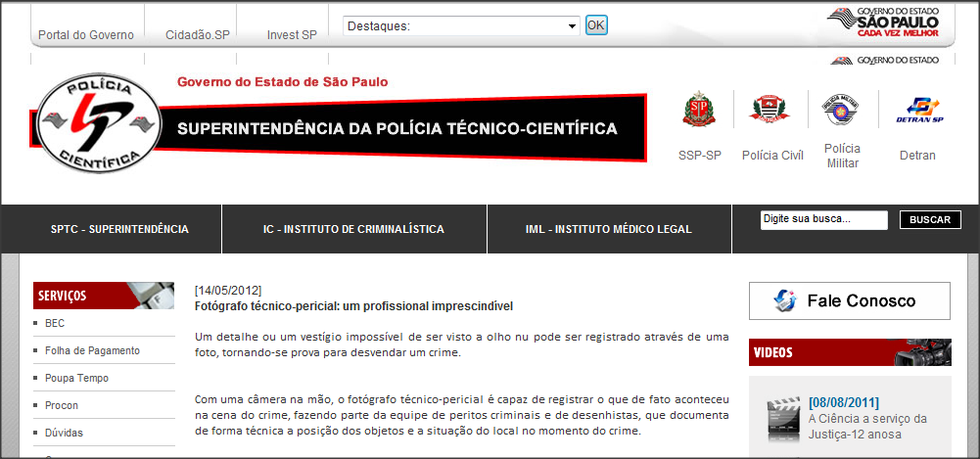Open the Portal do Governo link
980x459 pixels.
click(x=86, y=35)
